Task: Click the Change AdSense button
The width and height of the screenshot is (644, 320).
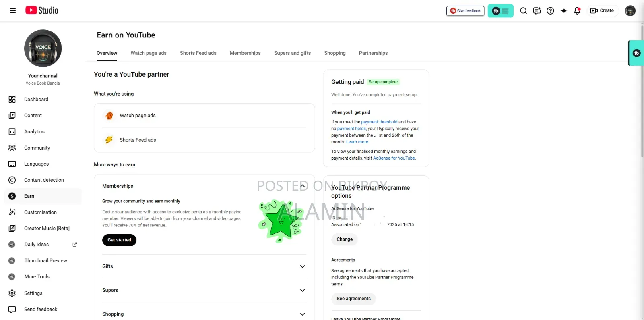Action: click(x=345, y=239)
